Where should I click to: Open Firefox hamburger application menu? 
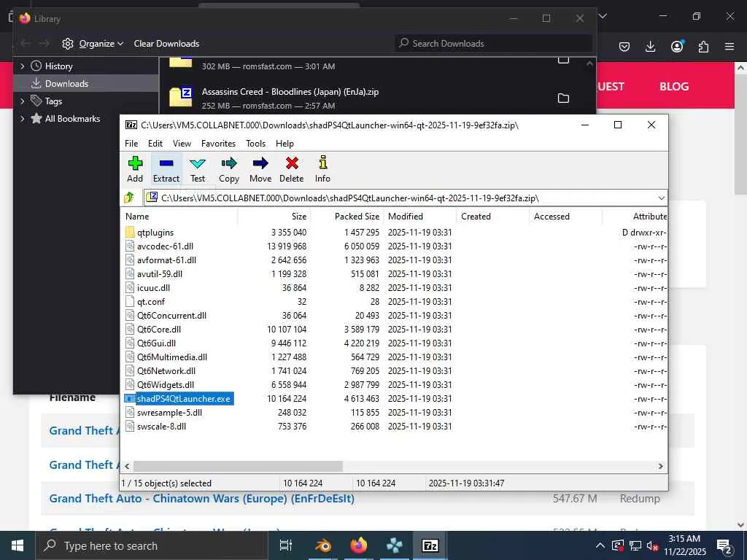pyautogui.click(x=729, y=46)
